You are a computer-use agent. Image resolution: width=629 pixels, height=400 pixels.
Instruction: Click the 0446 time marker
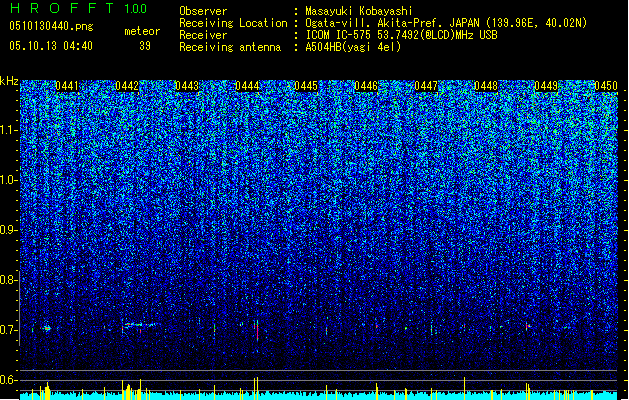pos(366,86)
